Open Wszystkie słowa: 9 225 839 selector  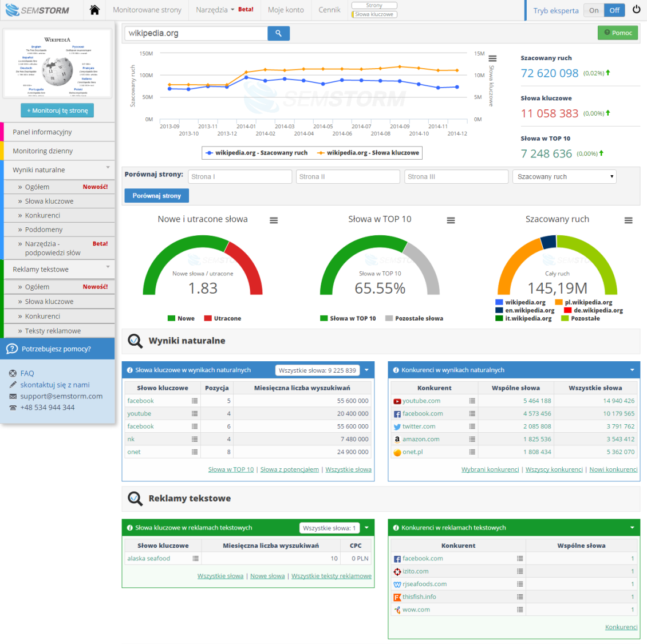tap(317, 370)
